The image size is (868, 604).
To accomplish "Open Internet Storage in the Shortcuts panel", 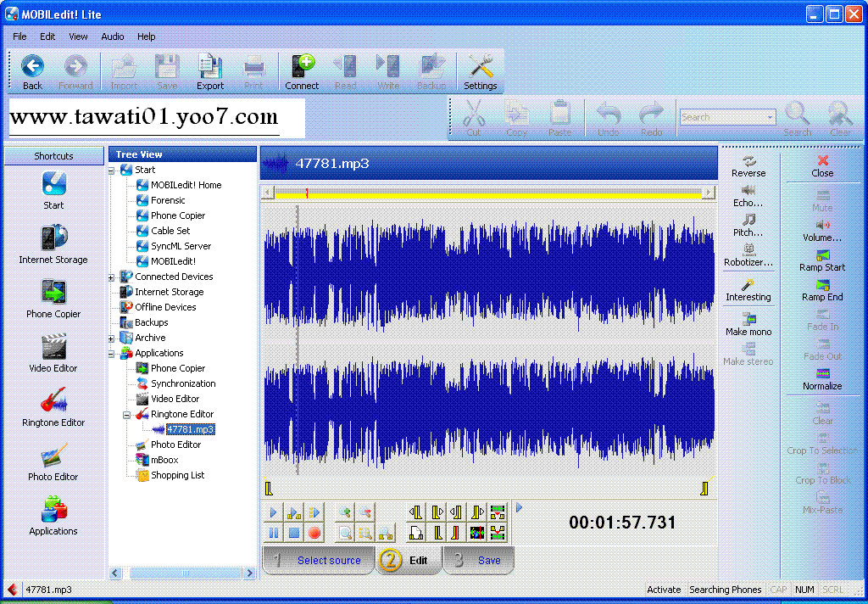I will click(x=53, y=245).
